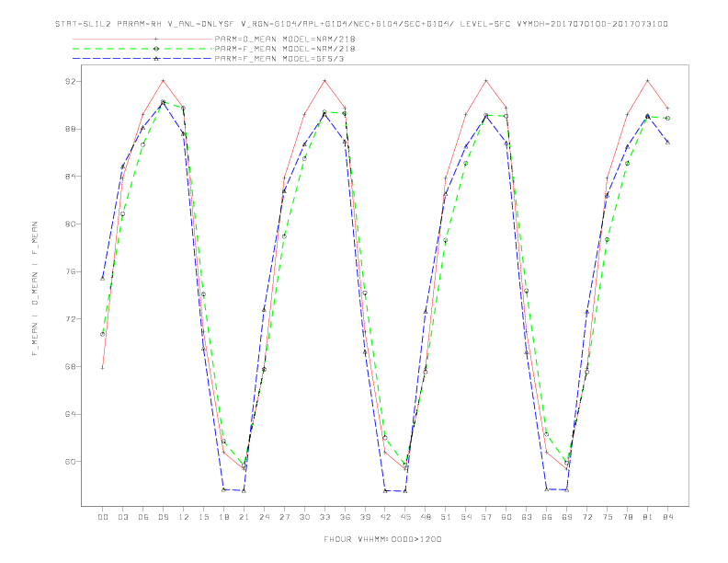
Task: Click y-axis tick value 76
Action: [70, 271]
